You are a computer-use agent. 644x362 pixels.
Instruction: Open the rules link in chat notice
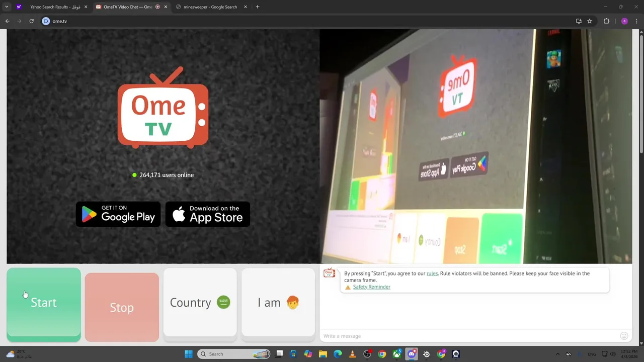(x=432, y=274)
